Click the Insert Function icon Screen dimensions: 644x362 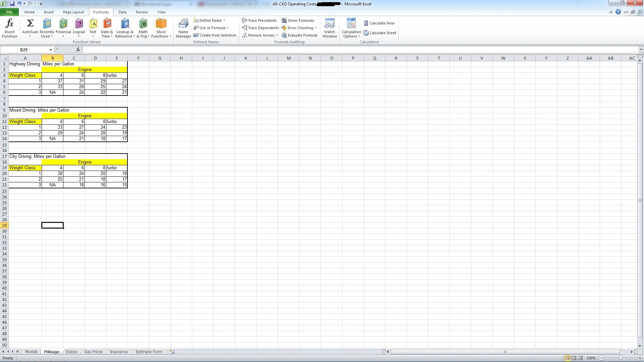click(x=9, y=28)
